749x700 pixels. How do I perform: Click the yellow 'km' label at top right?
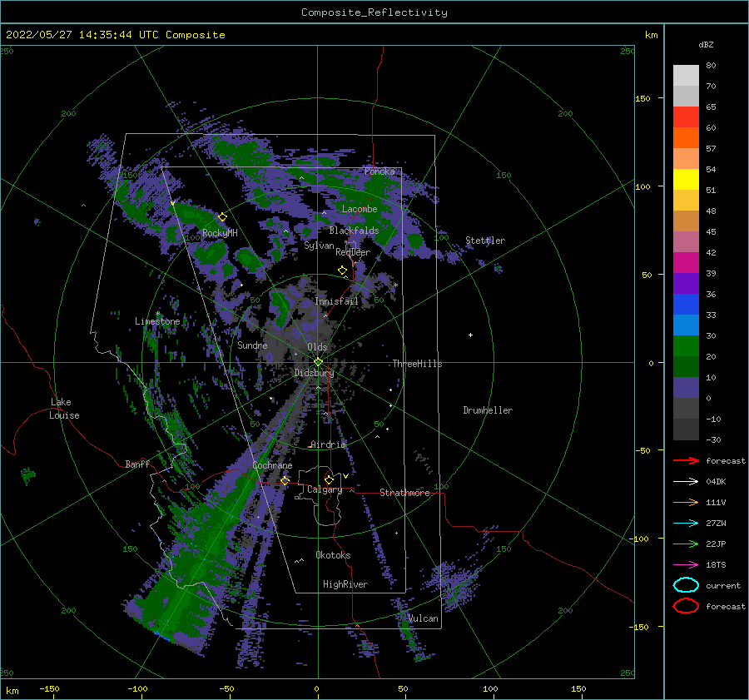[x=651, y=35]
